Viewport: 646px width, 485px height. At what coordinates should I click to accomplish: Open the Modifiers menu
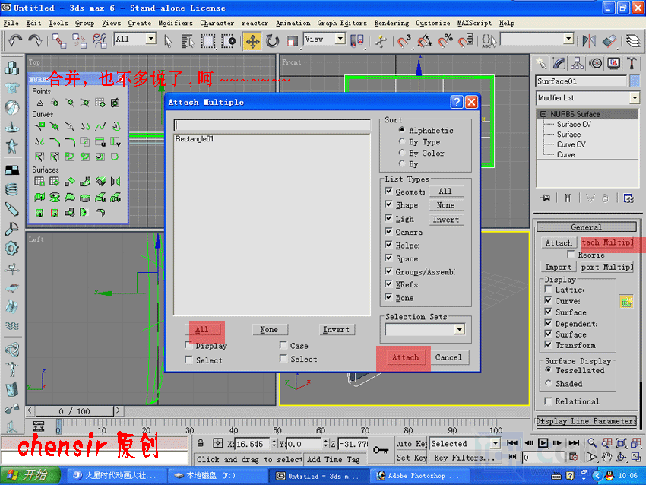tap(175, 23)
